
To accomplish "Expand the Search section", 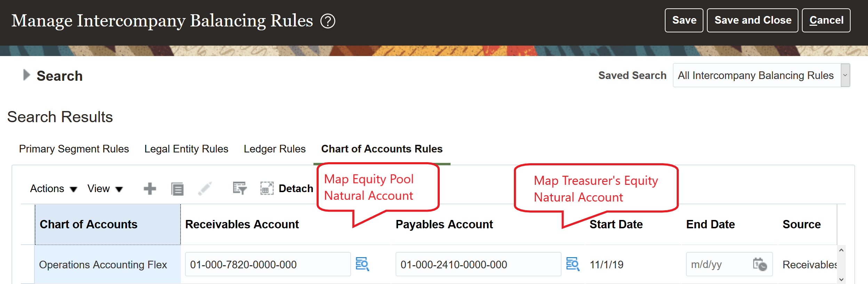I will point(26,75).
